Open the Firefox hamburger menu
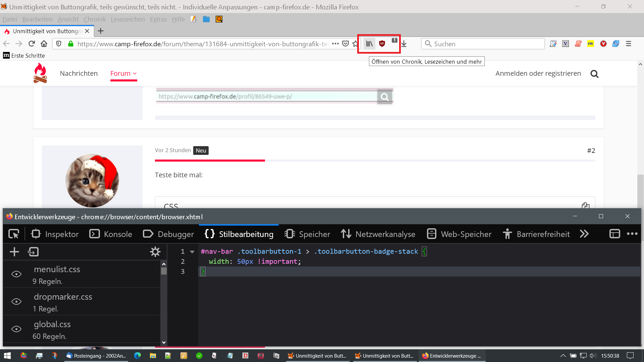 (x=629, y=44)
